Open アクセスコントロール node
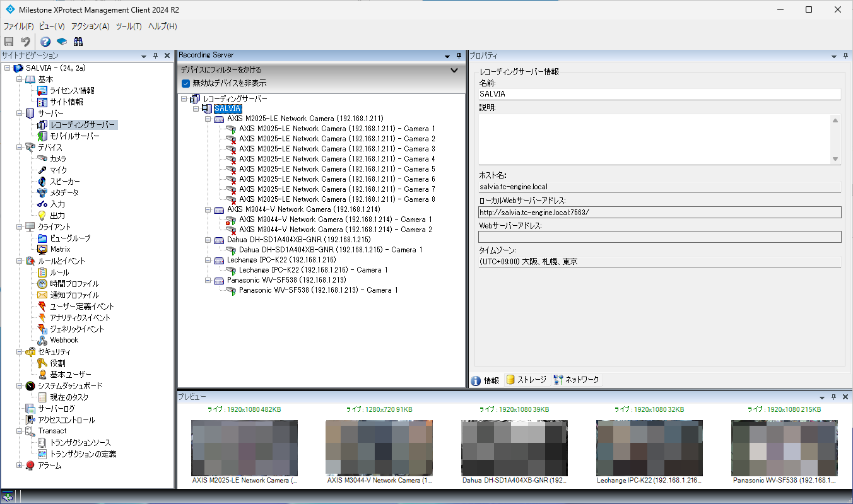This screenshot has height=504, width=853. (x=66, y=420)
